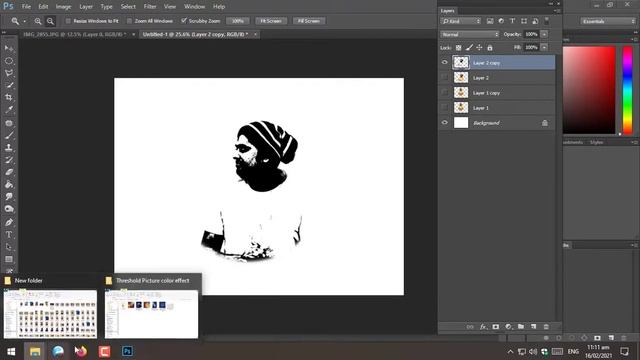Open Opacity slider arrow

point(544,34)
